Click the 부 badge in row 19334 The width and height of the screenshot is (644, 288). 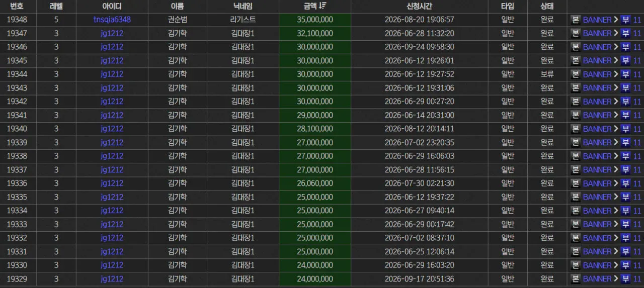[x=625, y=211]
